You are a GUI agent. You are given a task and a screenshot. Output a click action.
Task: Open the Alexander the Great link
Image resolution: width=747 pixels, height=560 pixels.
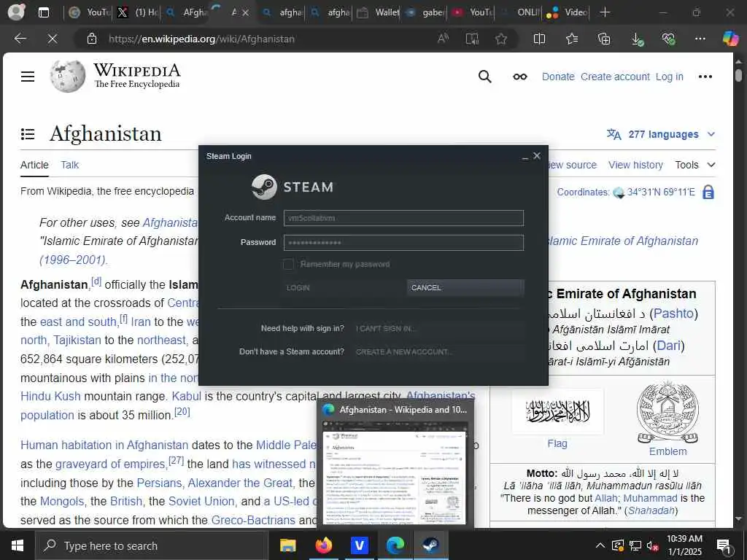point(239,483)
